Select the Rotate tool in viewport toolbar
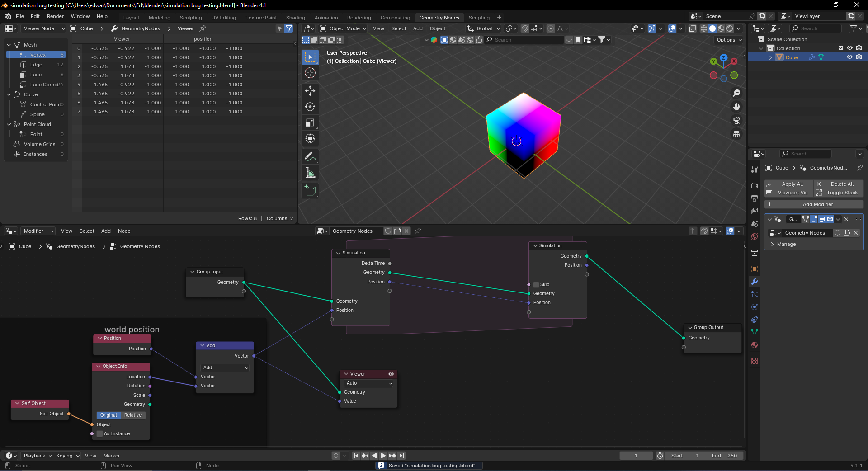Screen dimensions: 868x471 (310, 107)
